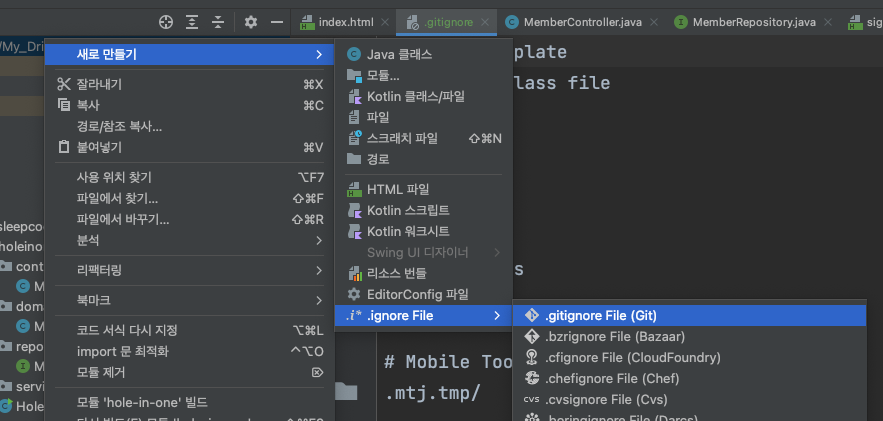The height and width of the screenshot is (421, 883).
Task: Click the 경로 folder icon
Action: [x=354, y=159]
